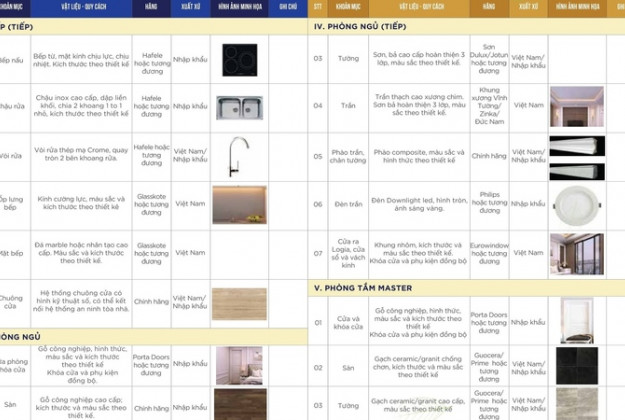Select the lower composite cornice image
The height and width of the screenshot is (420, 625).
coord(577,172)
